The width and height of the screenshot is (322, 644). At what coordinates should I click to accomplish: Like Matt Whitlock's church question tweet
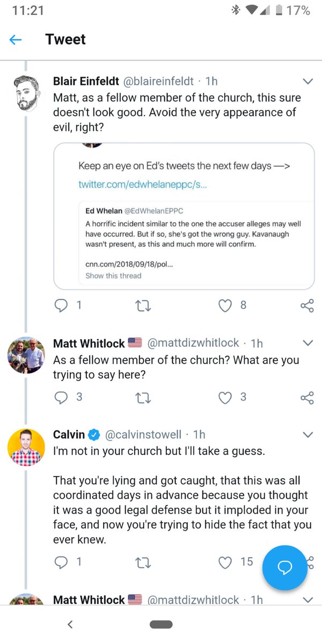[225, 397]
